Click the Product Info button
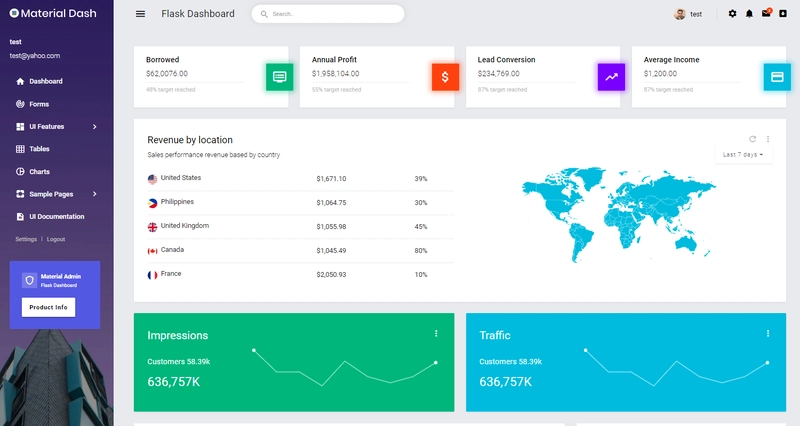800x426 pixels. click(x=48, y=307)
